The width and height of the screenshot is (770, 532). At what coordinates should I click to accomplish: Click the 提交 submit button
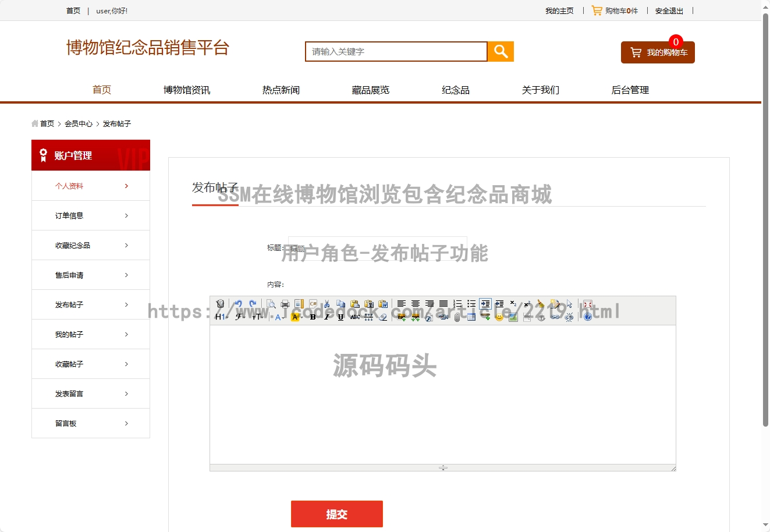pyautogui.click(x=337, y=514)
